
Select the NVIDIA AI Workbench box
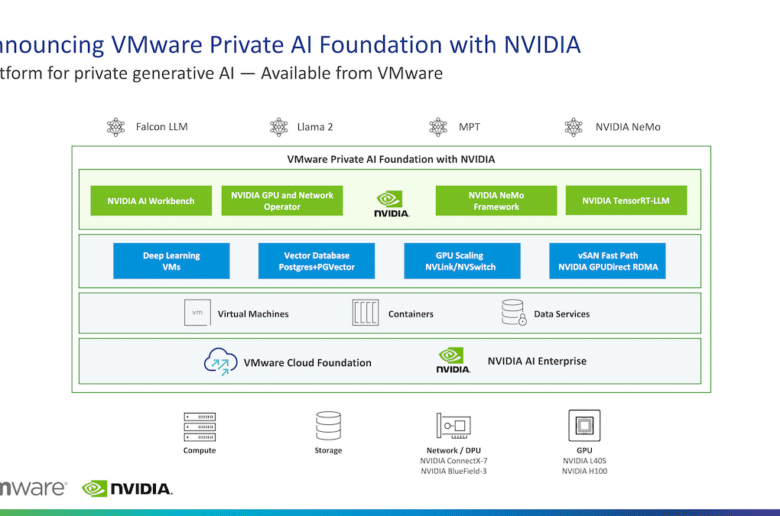[151, 201]
